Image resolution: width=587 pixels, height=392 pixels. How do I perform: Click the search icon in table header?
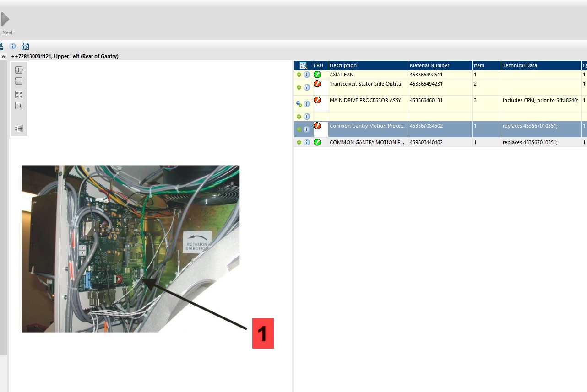click(303, 65)
